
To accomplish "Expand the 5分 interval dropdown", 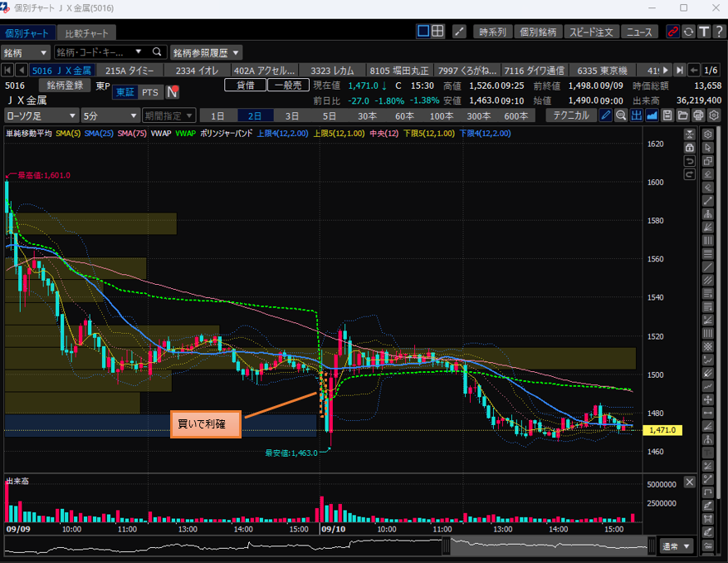I will [x=110, y=115].
